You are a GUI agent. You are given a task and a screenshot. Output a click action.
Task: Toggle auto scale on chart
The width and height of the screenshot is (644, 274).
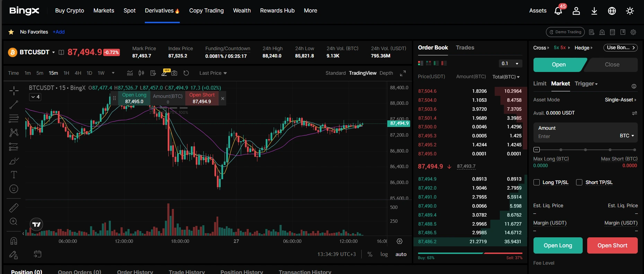[401, 254]
